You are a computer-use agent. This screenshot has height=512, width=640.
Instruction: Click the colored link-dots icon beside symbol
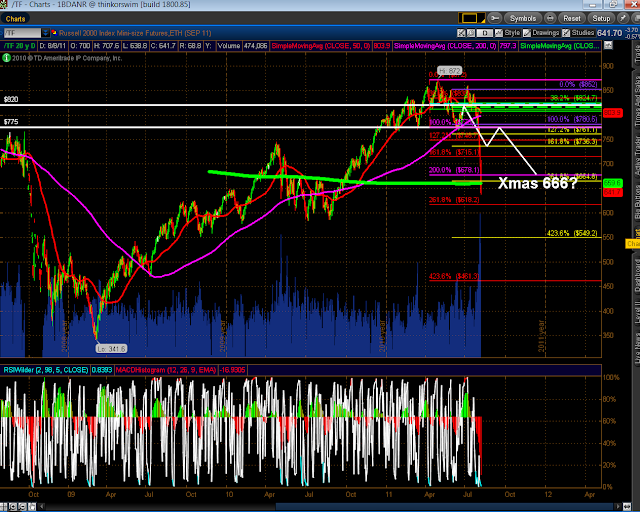(54, 33)
